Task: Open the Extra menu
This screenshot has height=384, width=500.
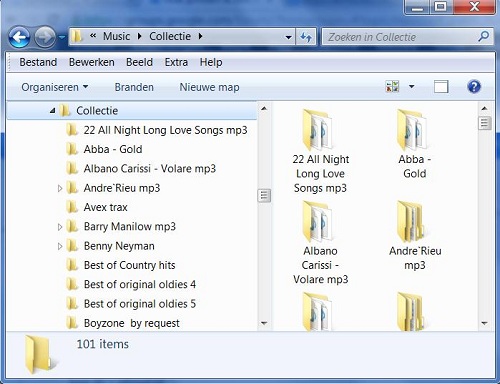Action: tap(176, 62)
